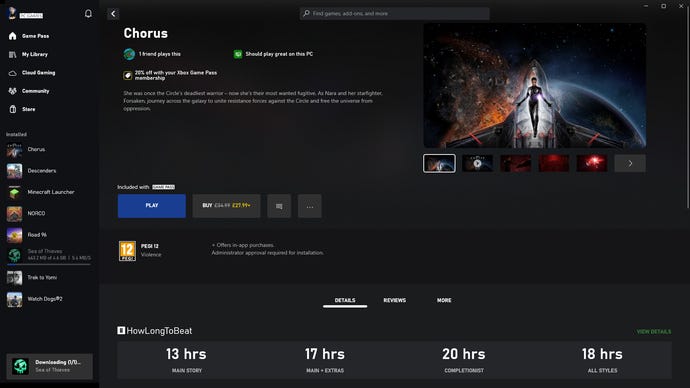Switch to the DETAILS tab
Viewport: 690px width, 388px height.
coord(345,300)
